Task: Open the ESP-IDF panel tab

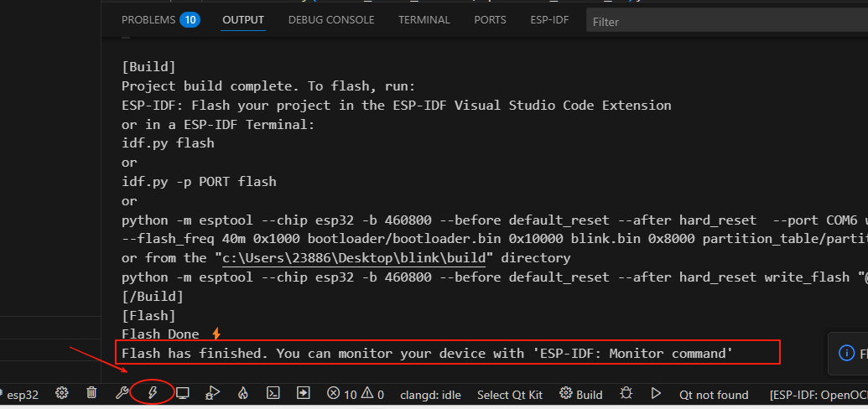Action: pos(549,20)
